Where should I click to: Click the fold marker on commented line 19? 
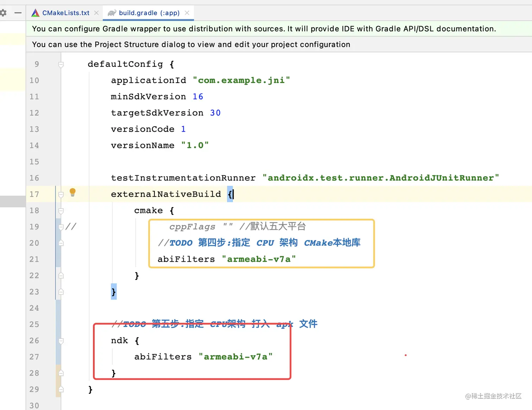tap(61, 227)
